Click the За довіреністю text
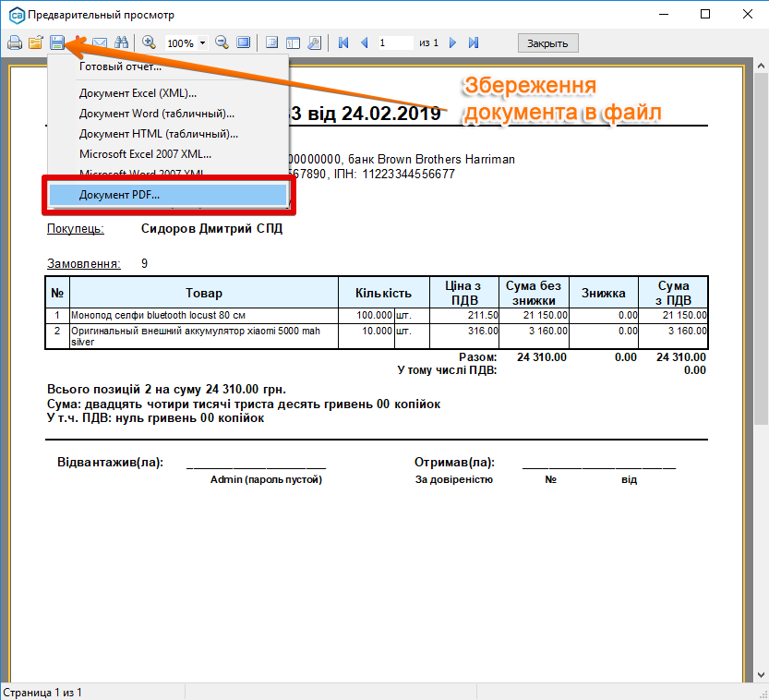Image resolution: width=769 pixels, height=700 pixels. pyautogui.click(x=454, y=479)
